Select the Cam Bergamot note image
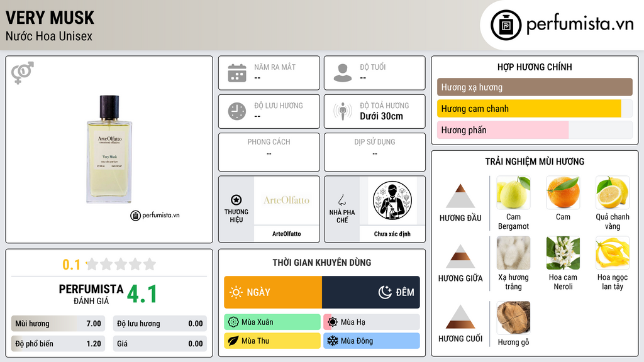This screenshot has width=644, height=362. click(513, 192)
